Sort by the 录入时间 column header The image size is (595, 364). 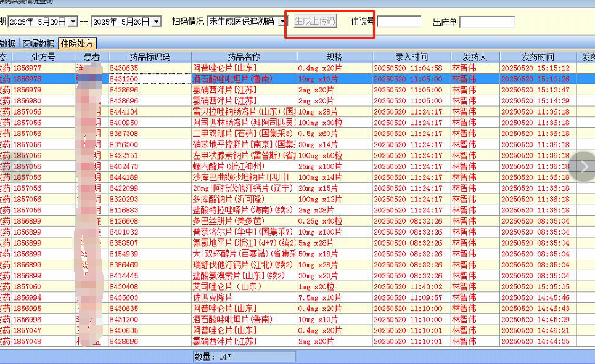tap(412, 57)
